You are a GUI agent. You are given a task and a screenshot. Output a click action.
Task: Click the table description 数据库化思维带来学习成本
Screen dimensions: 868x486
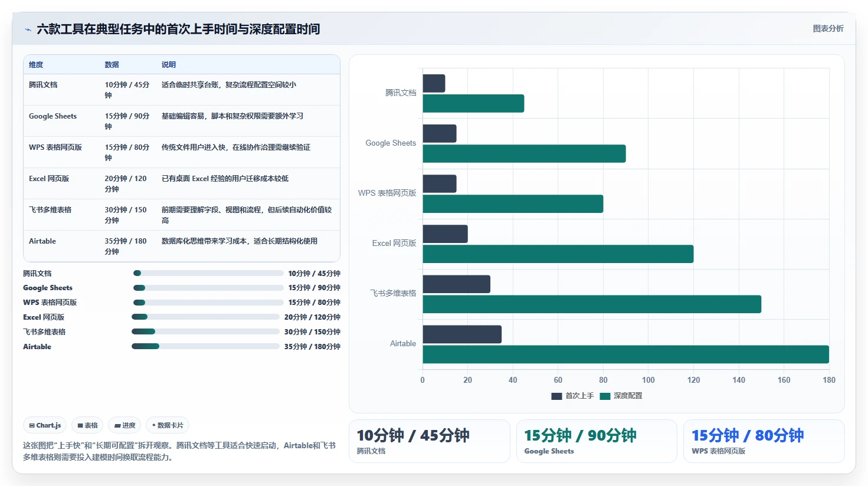[x=240, y=241]
